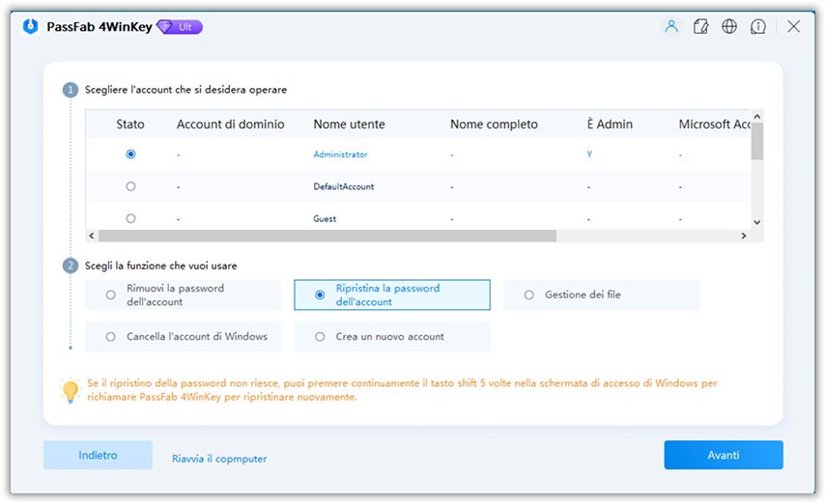Image resolution: width=826 pixels, height=504 pixels.
Task: Close the PassFab window with X
Action: pyautogui.click(x=793, y=27)
